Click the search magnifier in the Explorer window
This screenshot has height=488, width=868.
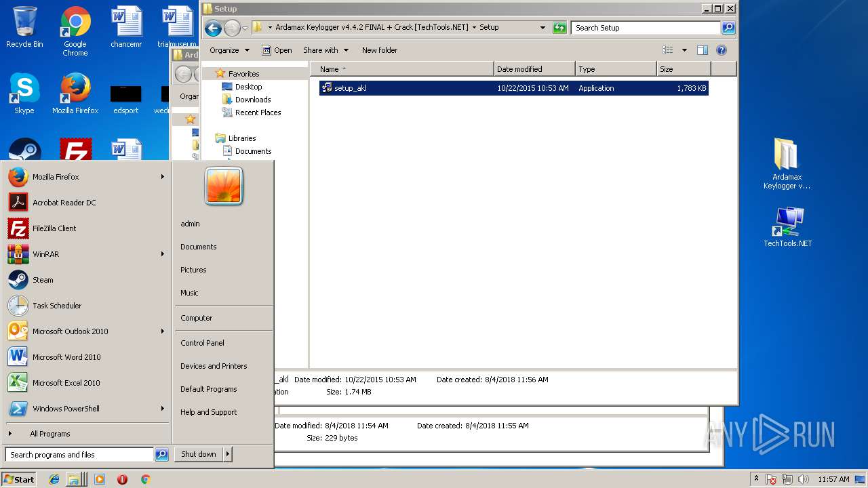coord(728,28)
